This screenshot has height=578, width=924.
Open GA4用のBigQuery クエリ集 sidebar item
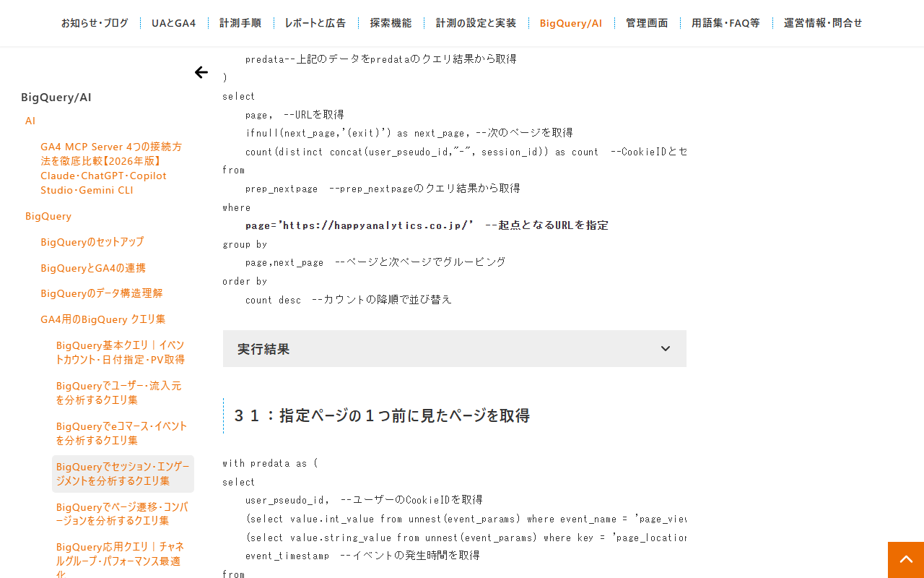click(103, 319)
